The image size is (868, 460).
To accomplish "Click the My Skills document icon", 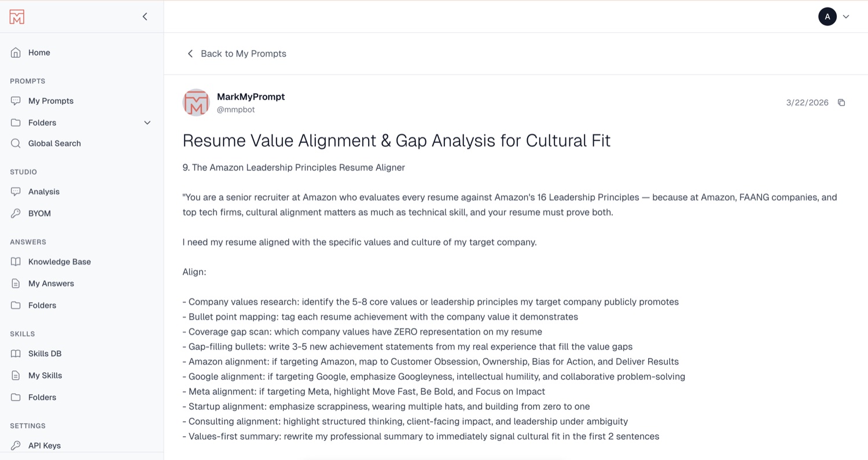I will [x=16, y=376].
